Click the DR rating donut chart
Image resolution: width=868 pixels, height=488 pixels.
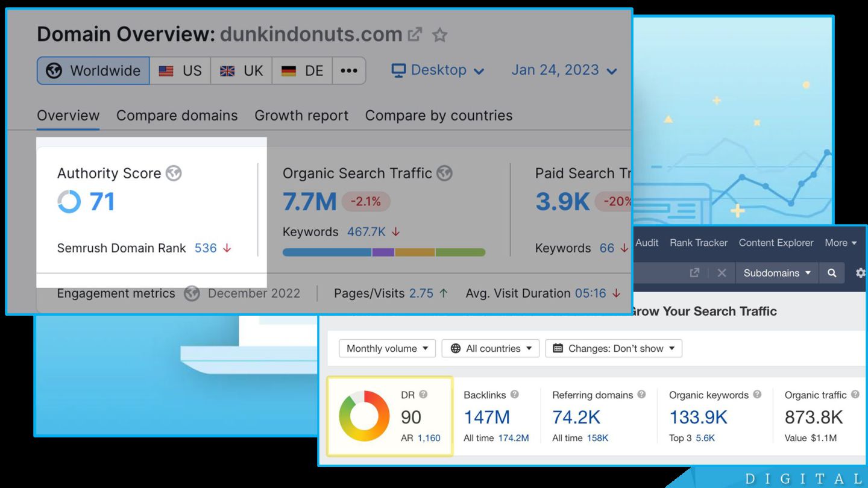point(364,417)
